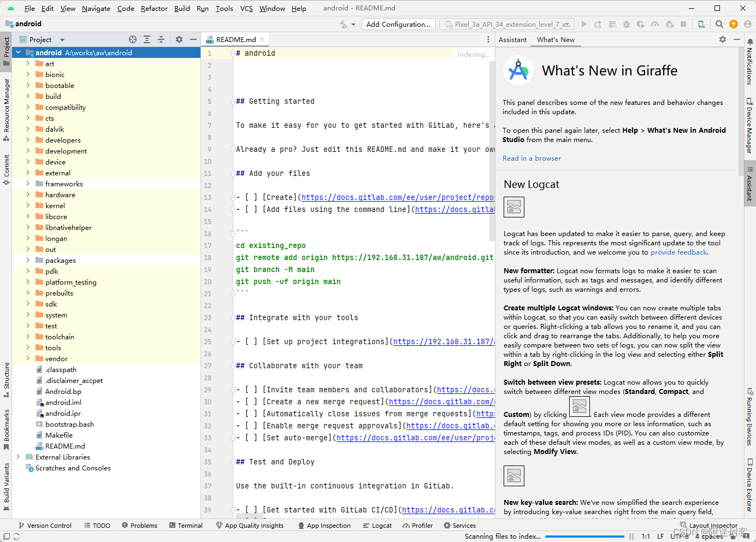Select Android.bp file in tree

(x=63, y=391)
